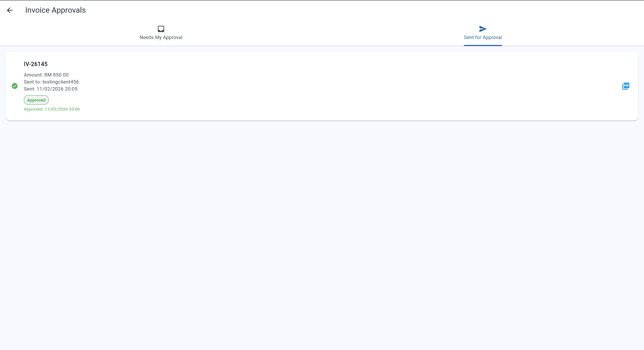This screenshot has width=644, height=350.
Task: Click the Sent for Approval tab label text
Action: [x=483, y=37]
